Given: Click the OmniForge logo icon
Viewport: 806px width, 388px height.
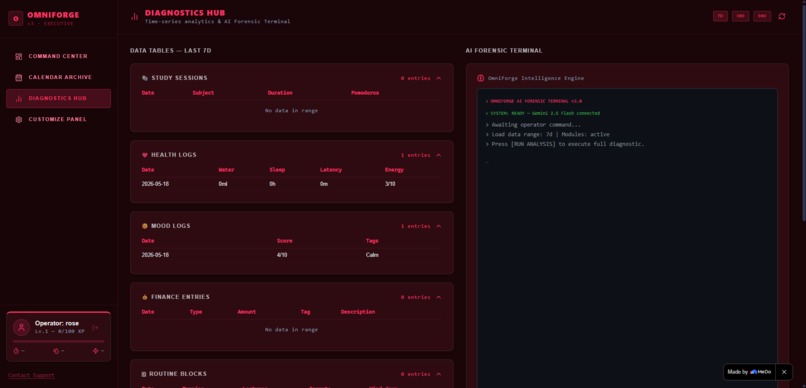Looking at the screenshot, I should pyautogui.click(x=15, y=19).
